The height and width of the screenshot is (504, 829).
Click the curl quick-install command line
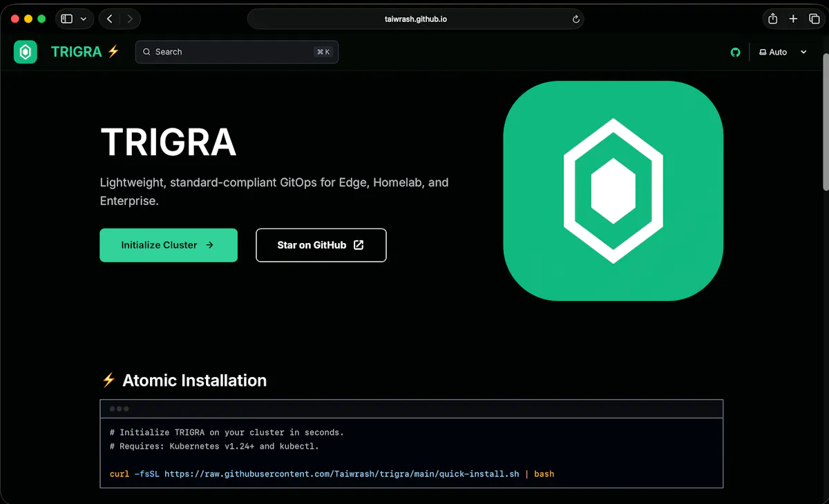click(x=332, y=474)
